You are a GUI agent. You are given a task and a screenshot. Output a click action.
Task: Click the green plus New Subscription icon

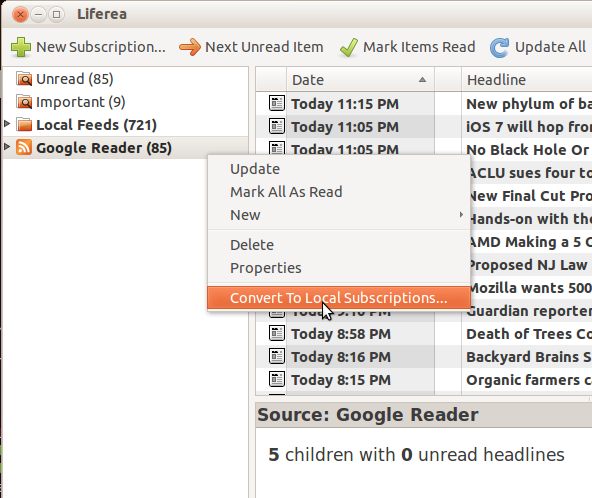click(x=21, y=47)
